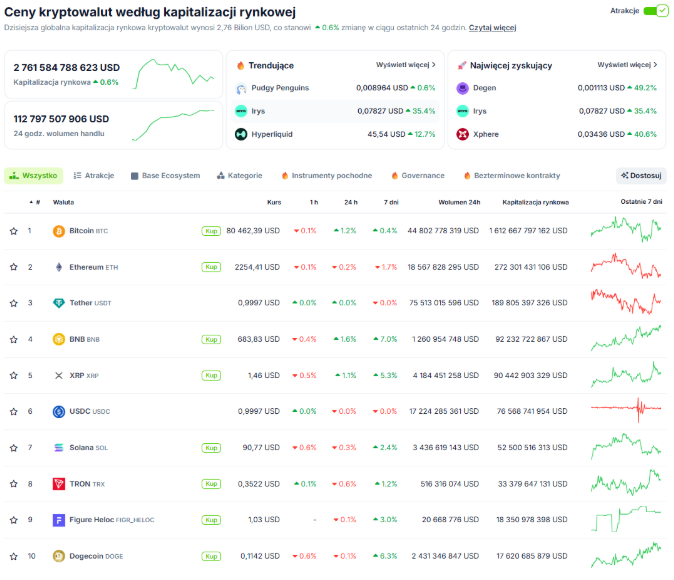This screenshot has height=580, width=674.
Task: Favorite Ethereum with its star icon
Action: pyautogui.click(x=14, y=267)
